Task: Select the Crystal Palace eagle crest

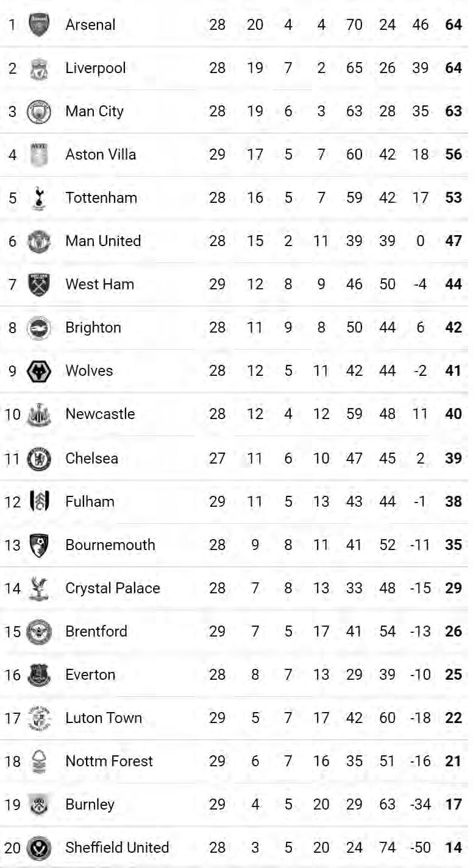Action: pyautogui.click(x=38, y=588)
